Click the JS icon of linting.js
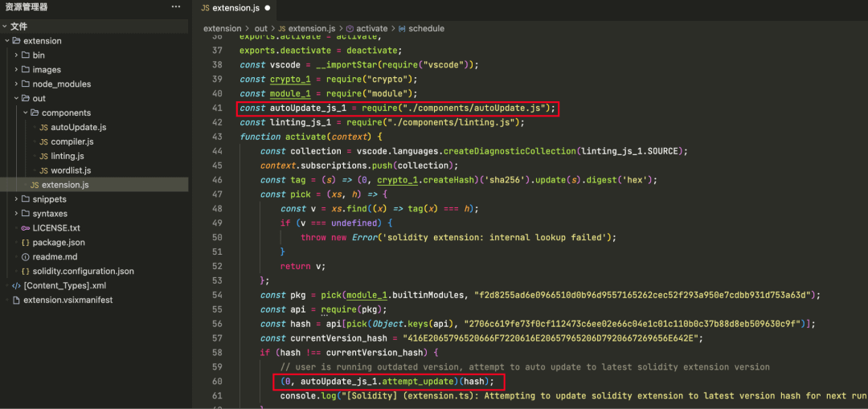 pyautogui.click(x=43, y=156)
